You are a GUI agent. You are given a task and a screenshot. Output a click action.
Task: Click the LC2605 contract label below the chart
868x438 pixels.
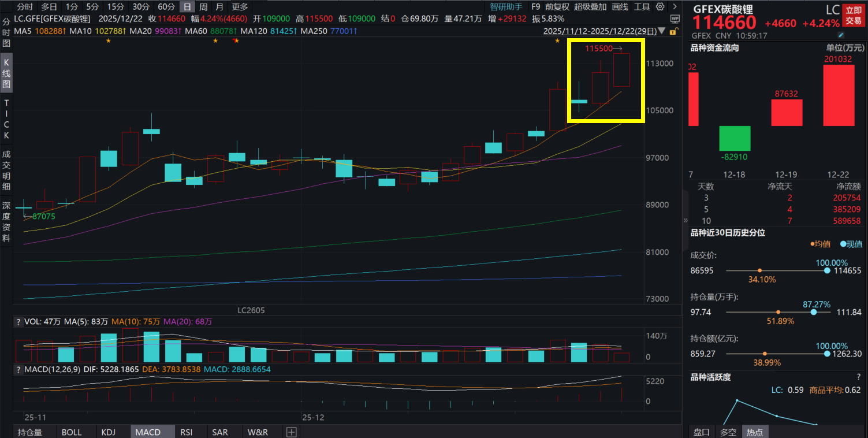coord(251,310)
